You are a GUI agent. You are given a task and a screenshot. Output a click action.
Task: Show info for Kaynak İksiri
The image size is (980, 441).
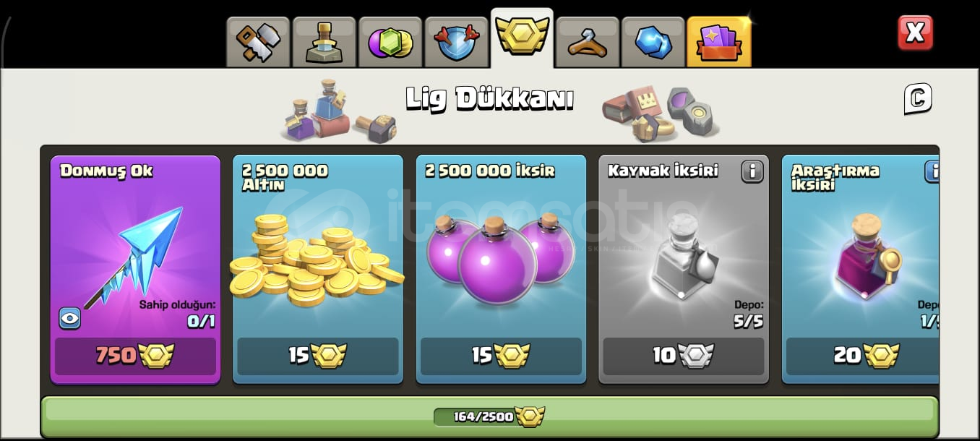coord(752,171)
